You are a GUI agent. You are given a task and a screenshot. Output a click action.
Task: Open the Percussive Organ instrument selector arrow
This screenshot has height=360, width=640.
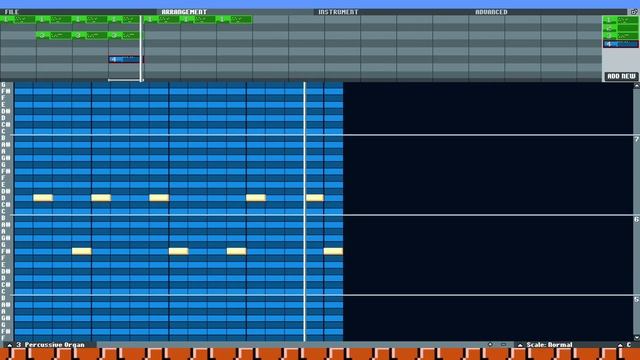pos(9,345)
